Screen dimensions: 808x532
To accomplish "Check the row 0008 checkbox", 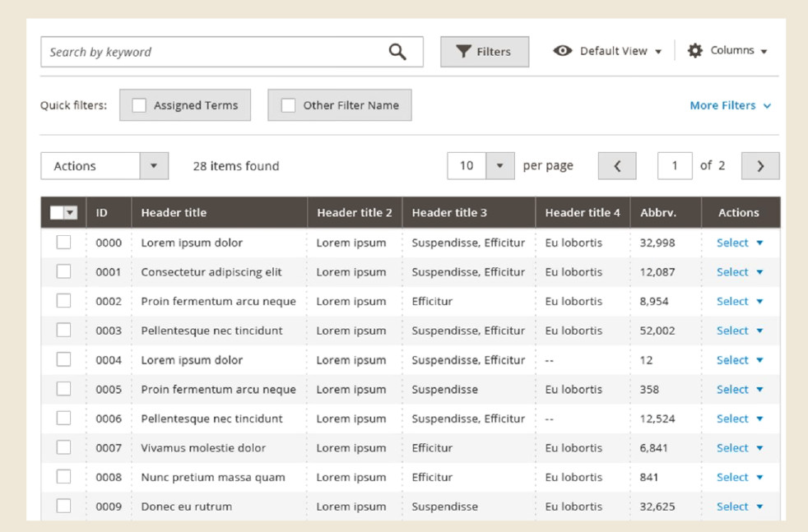I will (63, 477).
